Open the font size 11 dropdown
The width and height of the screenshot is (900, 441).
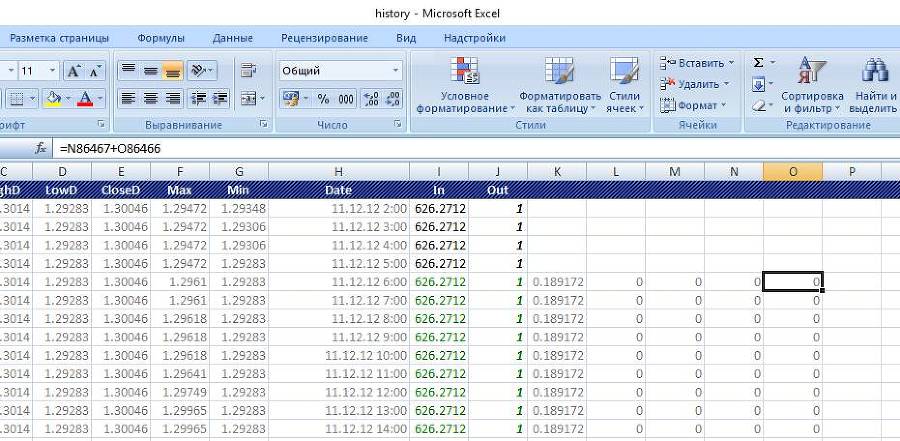[x=52, y=71]
